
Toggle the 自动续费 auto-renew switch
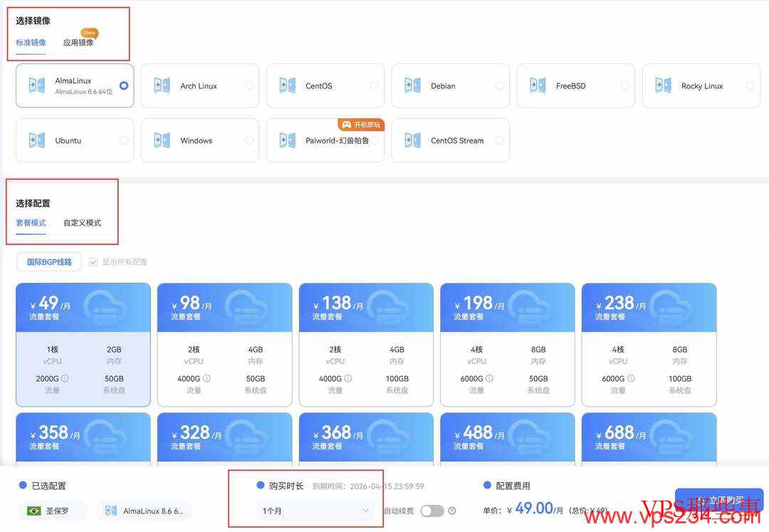(431, 511)
